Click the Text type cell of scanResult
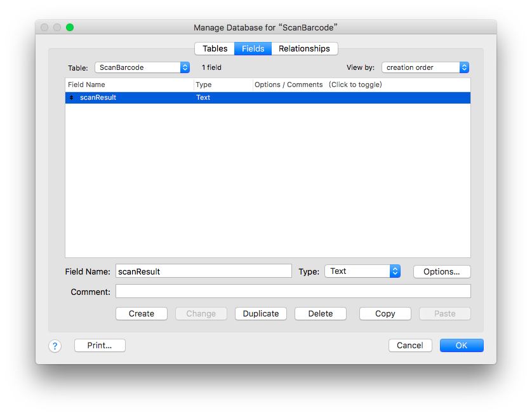This screenshot has width=532, height=415. click(x=203, y=98)
